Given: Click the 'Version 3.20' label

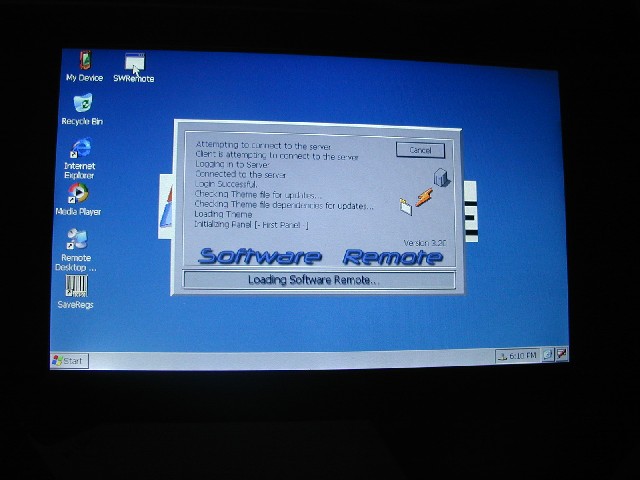Looking at the screenshot, I should (425, 243).
